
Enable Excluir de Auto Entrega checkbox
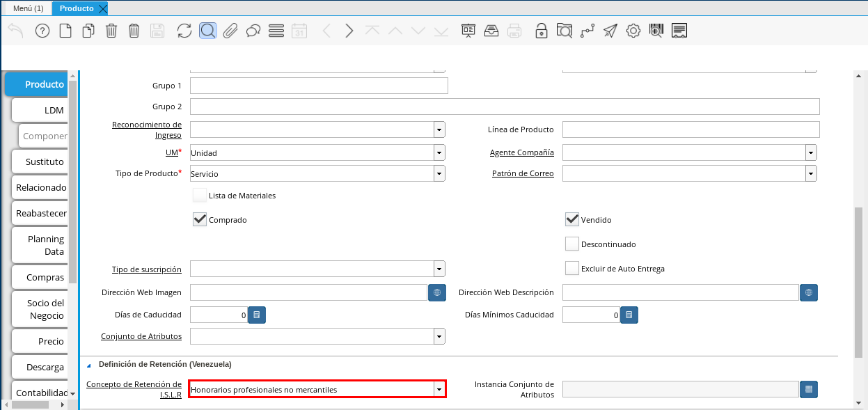point(572,268)
